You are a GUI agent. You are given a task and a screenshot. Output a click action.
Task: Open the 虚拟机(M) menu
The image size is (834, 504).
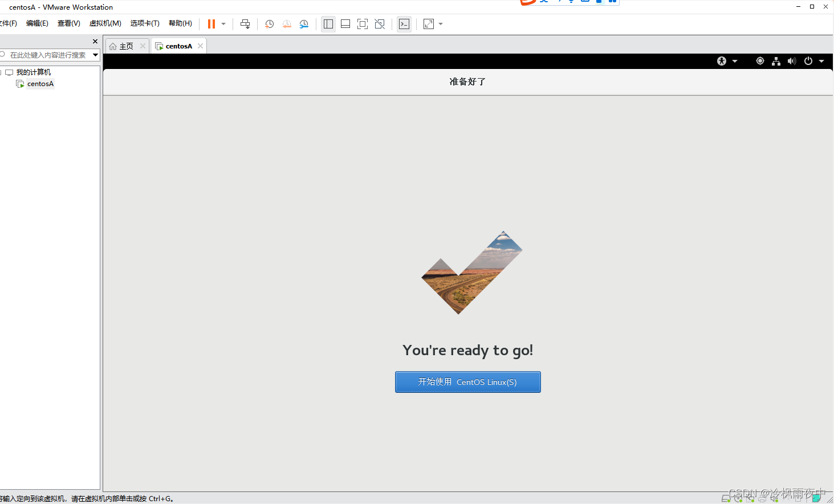coord(105,23)
